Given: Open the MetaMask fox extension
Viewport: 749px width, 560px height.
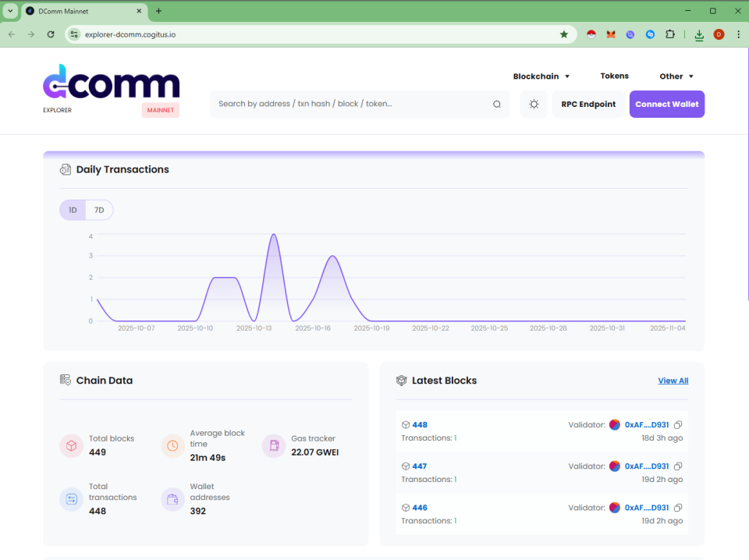Looking at the screenshot, I should click(x=610, y=34).
